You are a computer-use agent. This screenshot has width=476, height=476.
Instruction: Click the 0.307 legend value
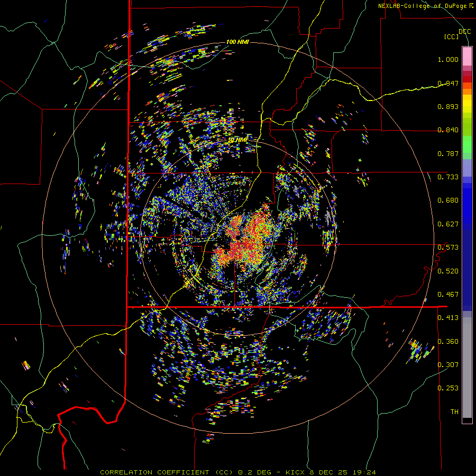tap(448, 364)
